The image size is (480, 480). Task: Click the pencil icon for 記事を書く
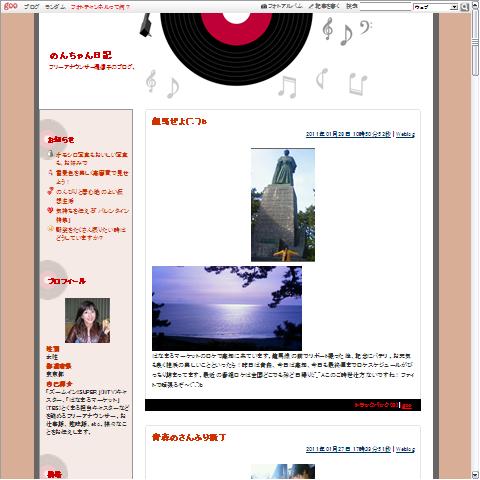pyautogui.click(x=311, y=6)
